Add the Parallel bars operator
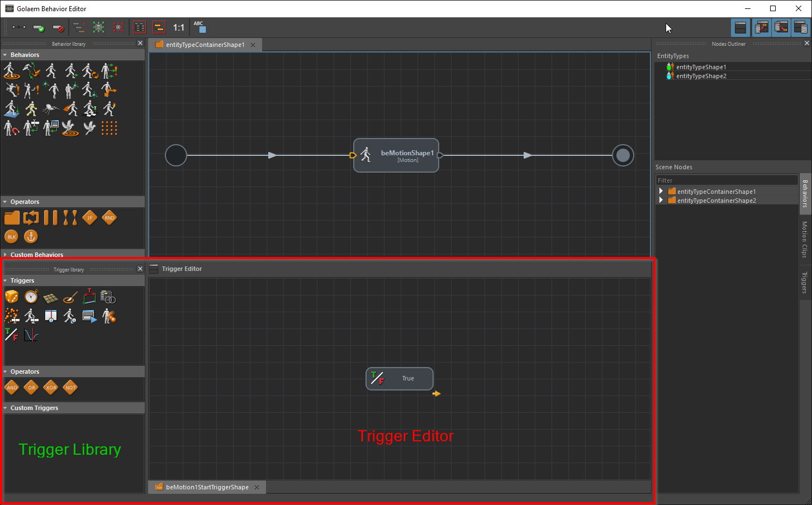812x505 pixels. point(51,218)
